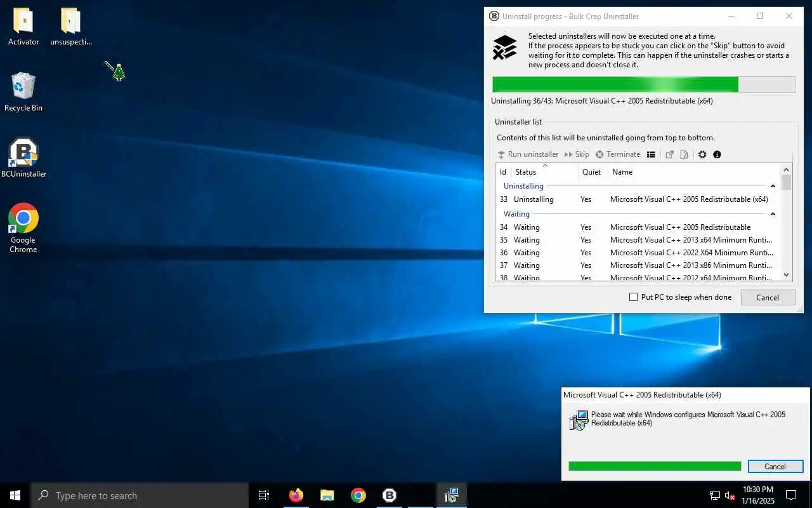
Task: Select the Google Chrome desktop shortcut
Action: [23, 227]
